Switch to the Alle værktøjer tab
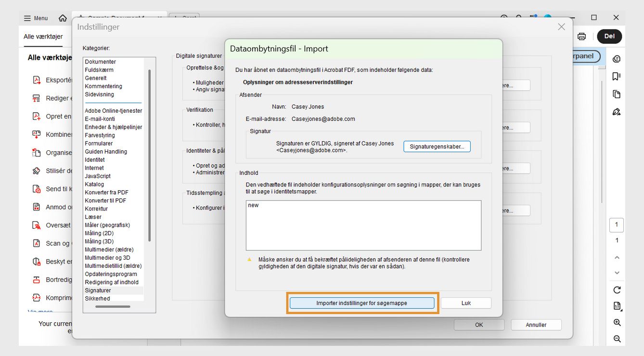This screenshot has width=644, height=356. pos(42,36)
